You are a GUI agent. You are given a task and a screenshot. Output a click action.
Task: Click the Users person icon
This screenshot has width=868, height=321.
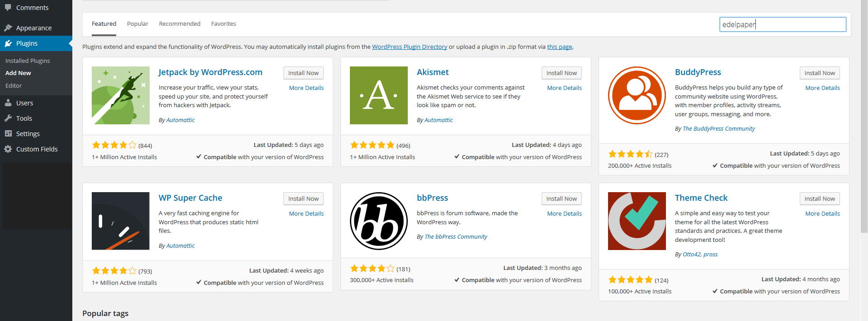pos(8,103)
